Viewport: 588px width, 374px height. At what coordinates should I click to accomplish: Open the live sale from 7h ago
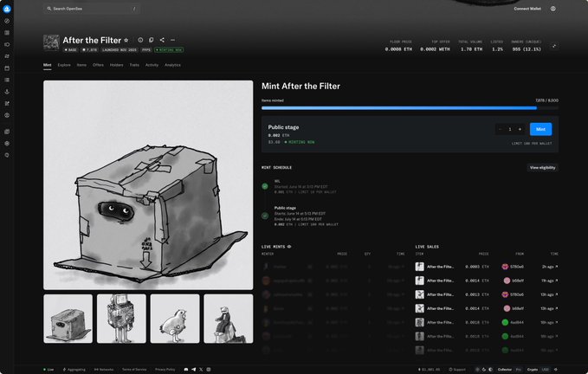click(487, 280)
